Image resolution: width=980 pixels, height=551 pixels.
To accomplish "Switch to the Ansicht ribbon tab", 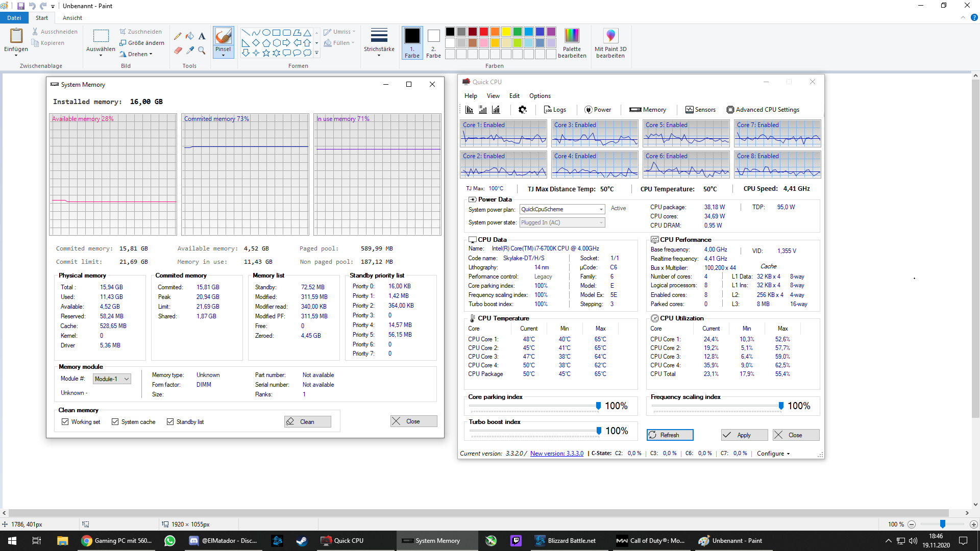I will (72, 18).
